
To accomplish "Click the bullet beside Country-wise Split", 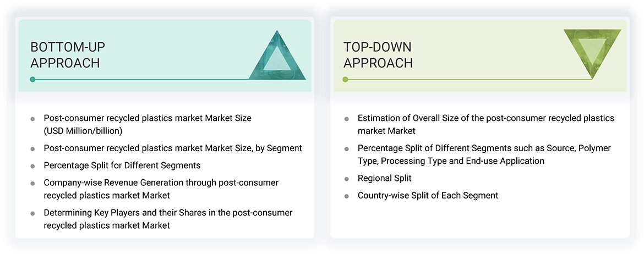I will pyautogui.click(x=347, y=196).
